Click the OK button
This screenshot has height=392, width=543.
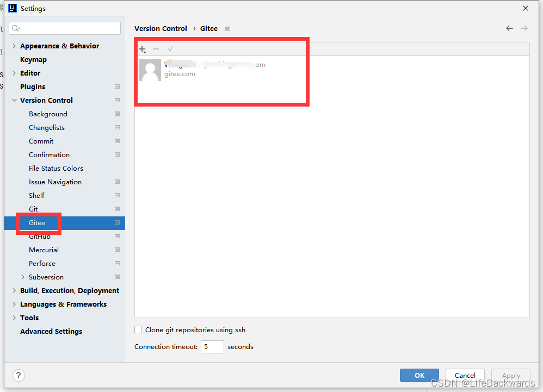tap(419, 375)
